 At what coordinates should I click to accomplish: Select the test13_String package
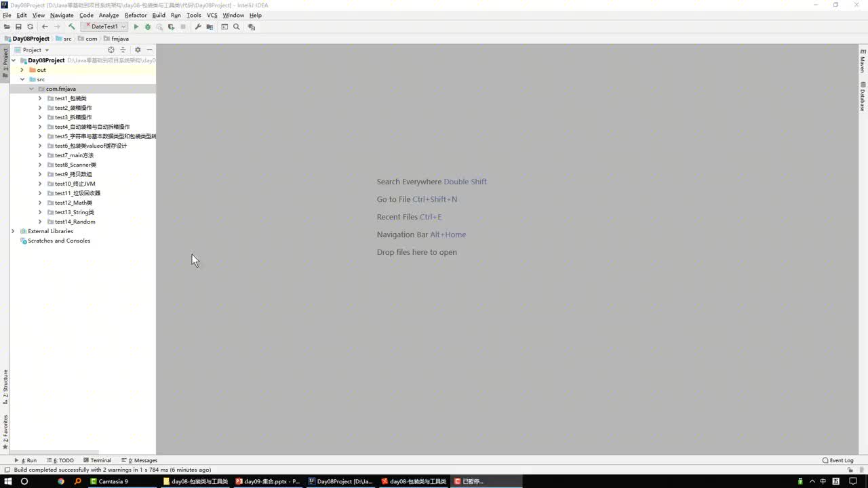coord(75,212)
